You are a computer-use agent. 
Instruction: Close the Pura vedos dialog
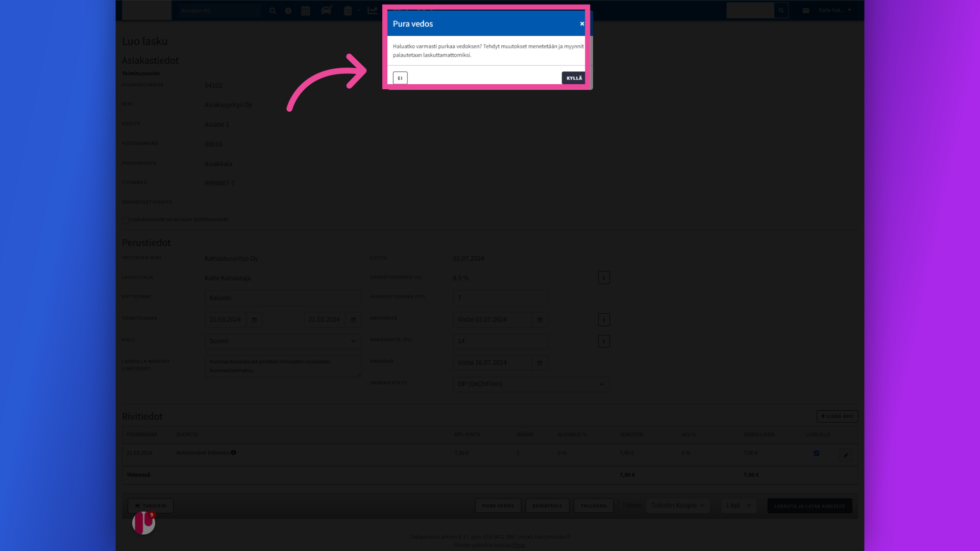(x=582, y=24)
